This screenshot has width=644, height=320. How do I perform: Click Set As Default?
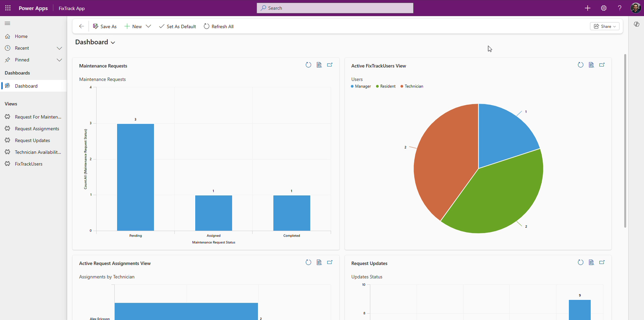pos(178,27)
